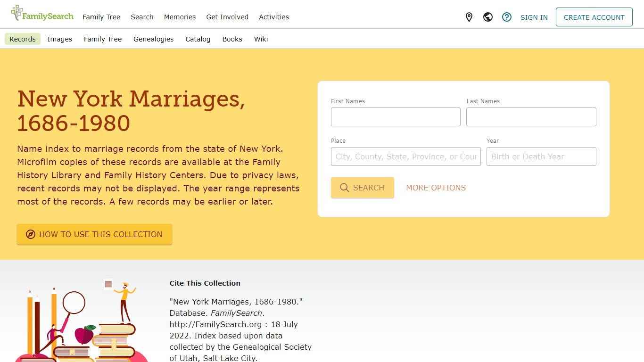Click the Create Account button
The width and height of the screenshot is (644, 362).
pos(594,17)
